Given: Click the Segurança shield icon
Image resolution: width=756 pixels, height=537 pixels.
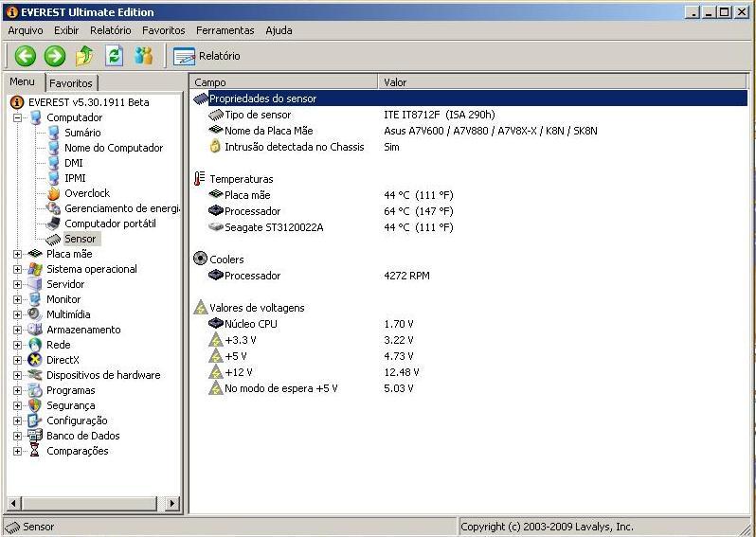Looking at the screenshot, I should pyautogui.click(x=35, y=405).
